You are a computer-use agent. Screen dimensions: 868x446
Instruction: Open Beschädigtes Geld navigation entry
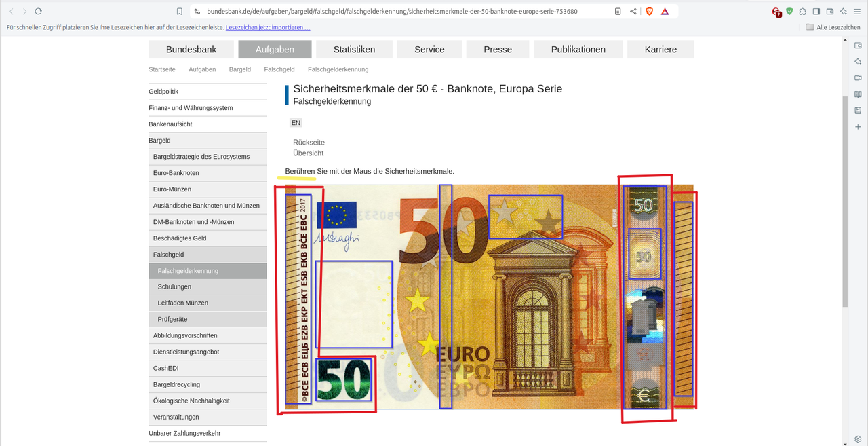[x=208, y=238]
